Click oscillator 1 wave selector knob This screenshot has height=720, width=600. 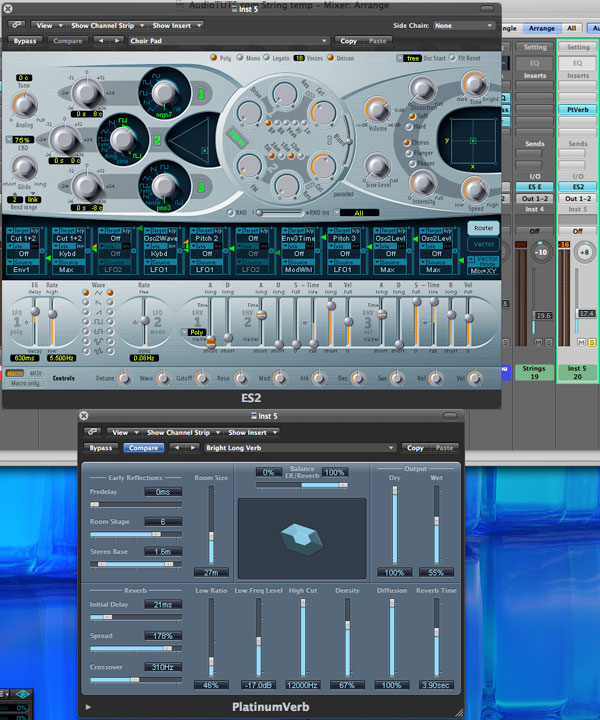[x=164, y=92]
